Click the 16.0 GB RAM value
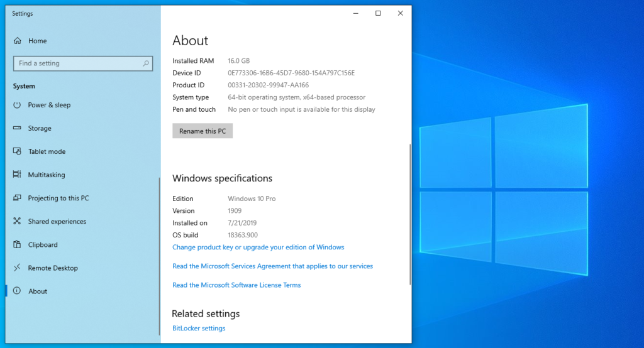Screen dimensions: 644x348 tap(238, 61)
